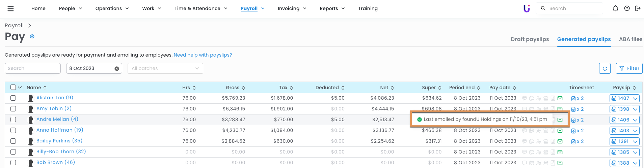Click the payslip search input field
The height and width of the screenshot is (168, 644).
click(x=32, y=68)
